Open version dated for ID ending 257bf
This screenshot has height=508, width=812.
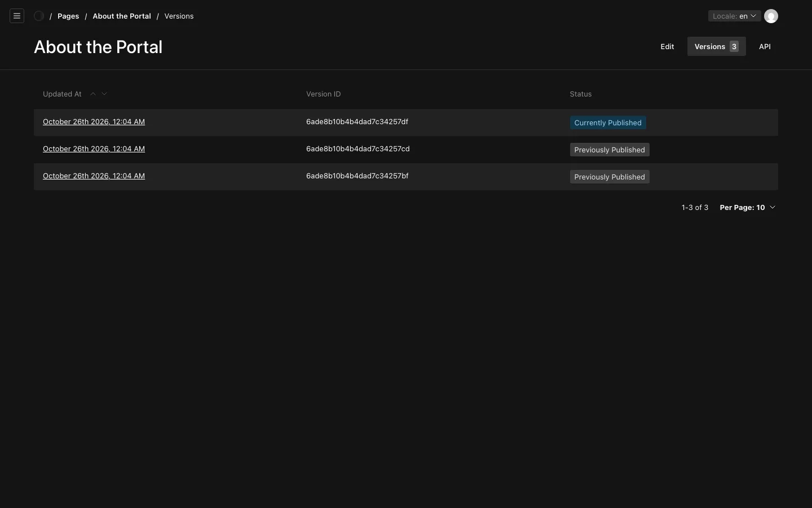(94, 176)
